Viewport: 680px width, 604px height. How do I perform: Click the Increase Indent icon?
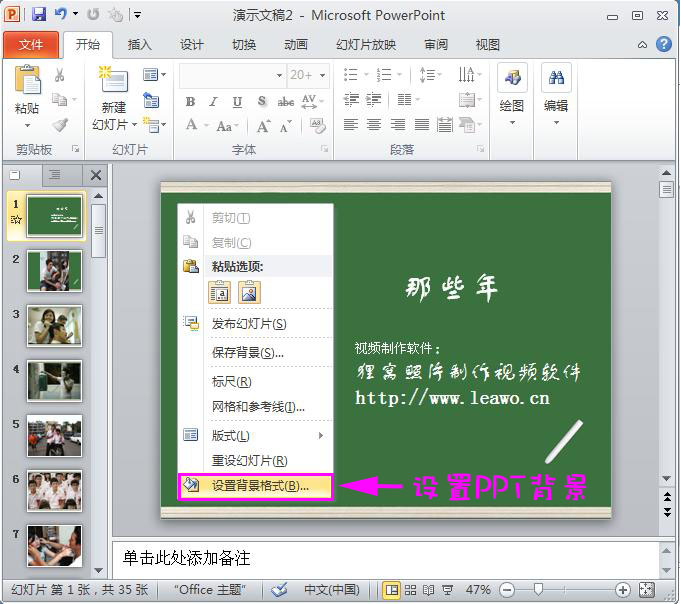pyautogui.click(x=373, y=100)
